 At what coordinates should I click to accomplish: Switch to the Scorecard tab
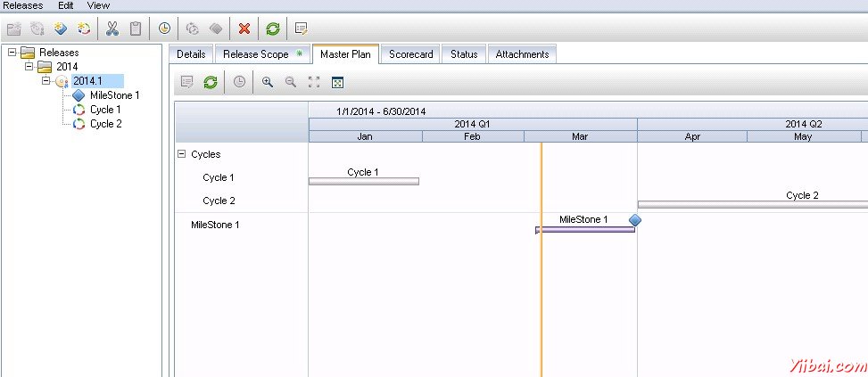coord(410,54)
